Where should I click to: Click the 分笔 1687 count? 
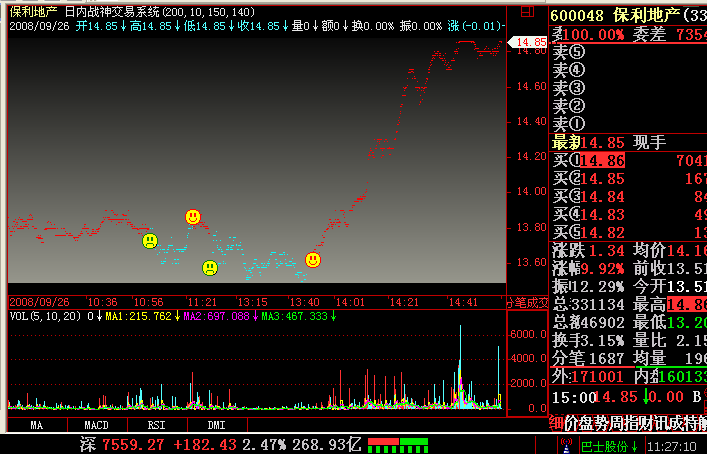coord(606,358)
